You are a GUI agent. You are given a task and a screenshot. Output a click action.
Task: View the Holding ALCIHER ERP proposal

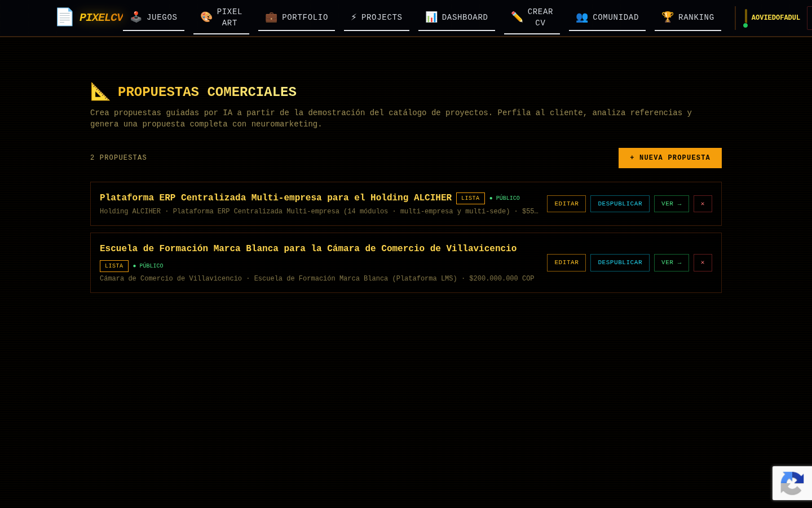[672, 204]
